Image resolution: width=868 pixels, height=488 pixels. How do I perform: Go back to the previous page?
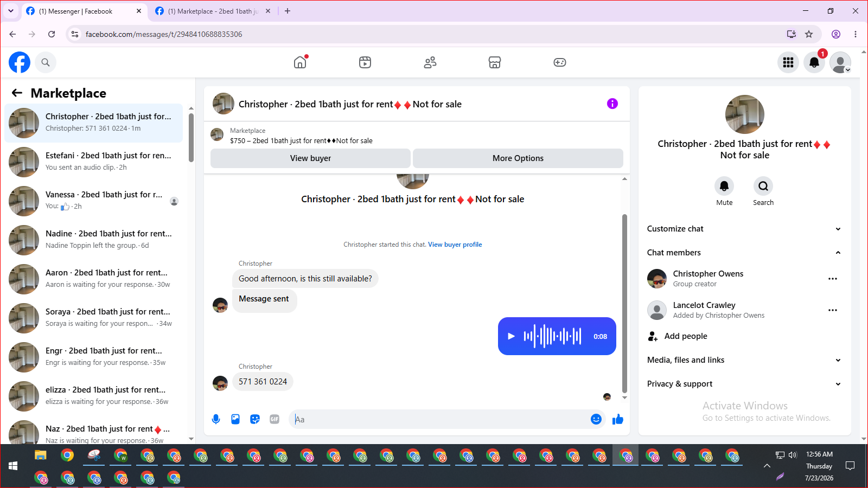tap(12, 34)
